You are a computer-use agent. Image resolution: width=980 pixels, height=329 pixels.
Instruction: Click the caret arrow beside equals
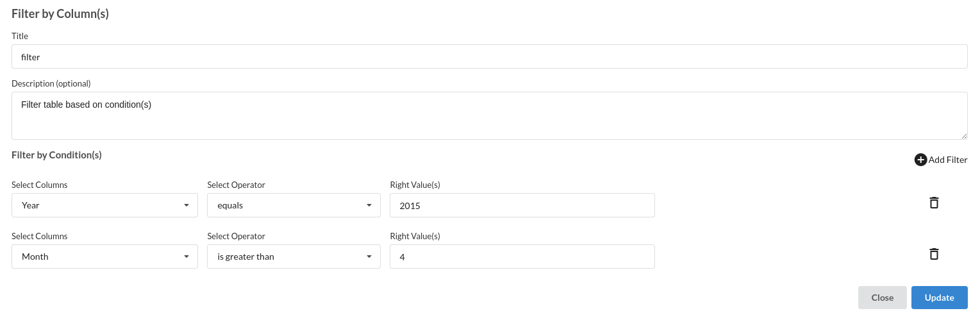[369, 205]
